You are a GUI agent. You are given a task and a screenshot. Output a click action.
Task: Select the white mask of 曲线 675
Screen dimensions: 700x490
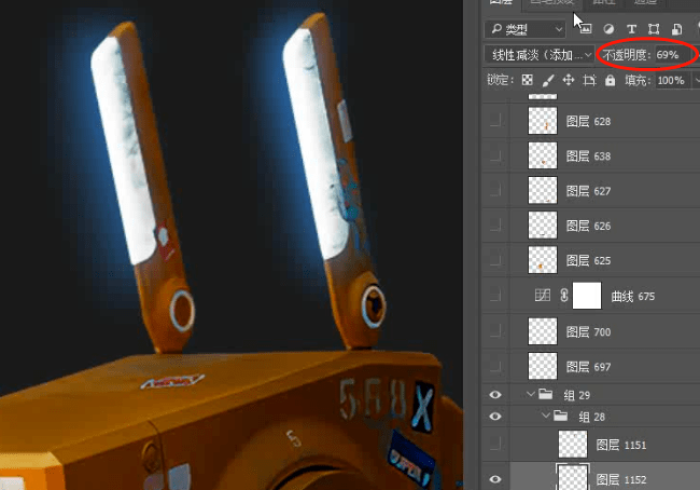[x=586, y=295]
